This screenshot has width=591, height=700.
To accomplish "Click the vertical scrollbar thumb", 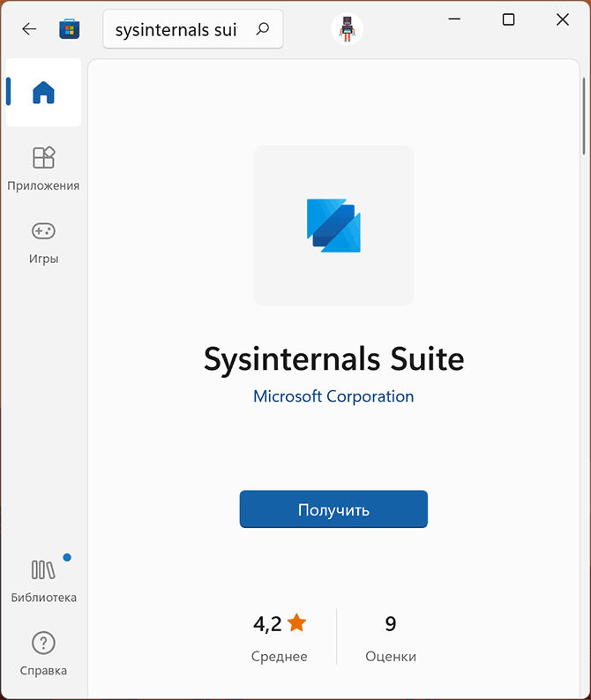I will [584, 116].
